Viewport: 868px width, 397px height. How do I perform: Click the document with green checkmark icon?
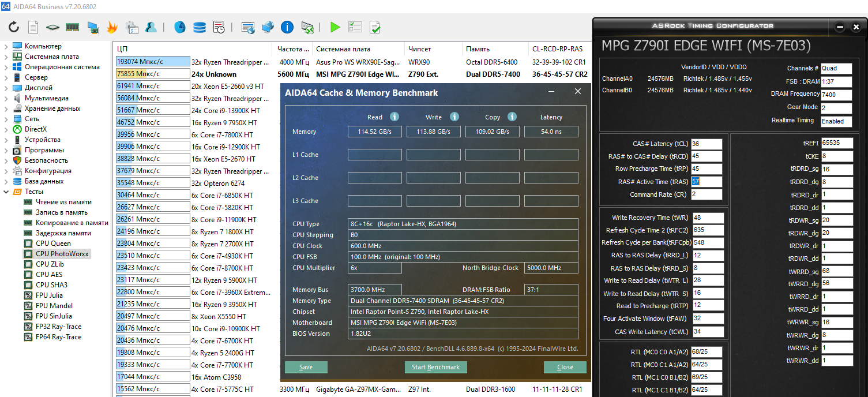tap(375, 27)
